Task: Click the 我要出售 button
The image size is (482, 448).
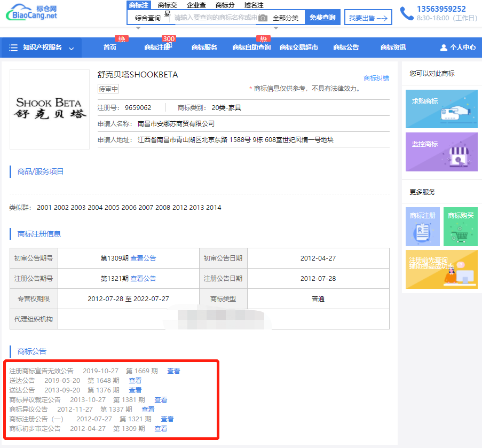Action: pos(368,18)
